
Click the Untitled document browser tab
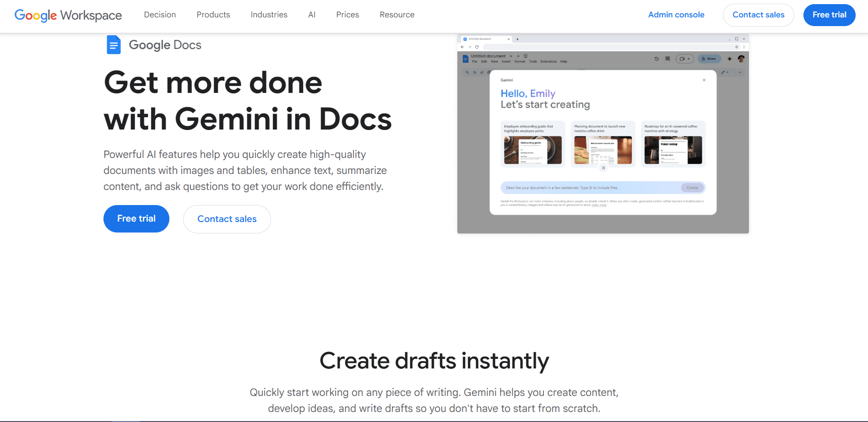(486, 39)
